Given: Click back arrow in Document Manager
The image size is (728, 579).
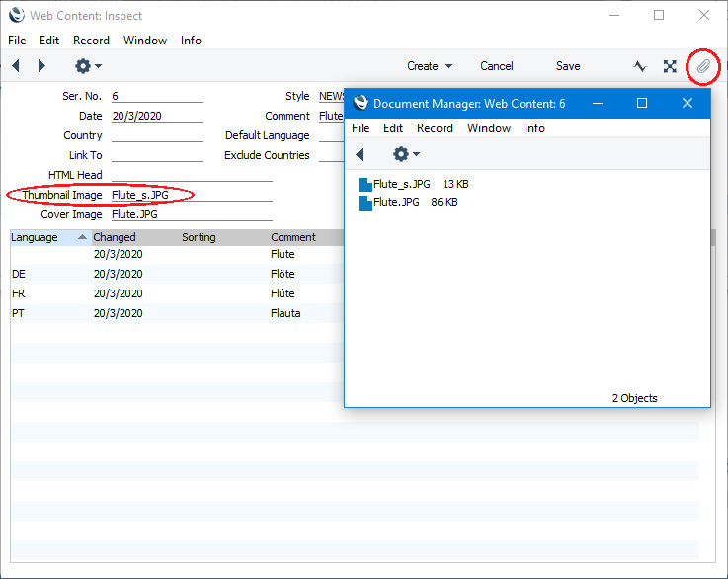Looking at the screenshot, I should [x=360, y=154].
